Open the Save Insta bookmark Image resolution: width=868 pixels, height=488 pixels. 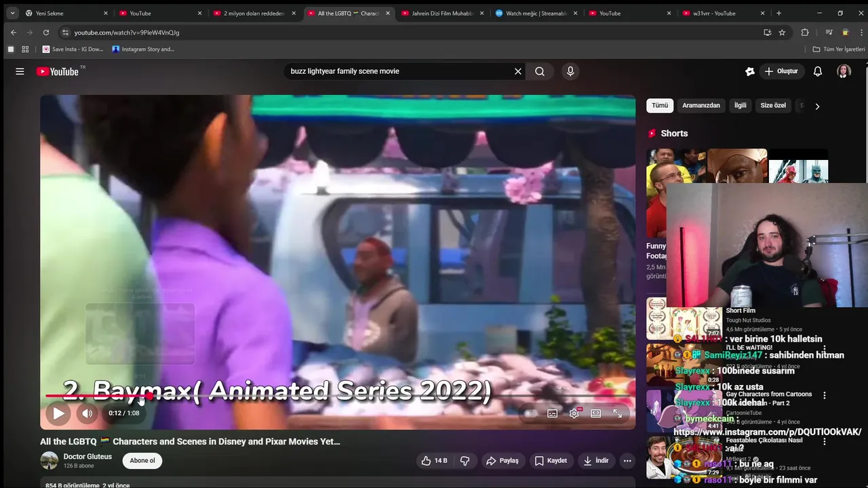coord(73,49)
